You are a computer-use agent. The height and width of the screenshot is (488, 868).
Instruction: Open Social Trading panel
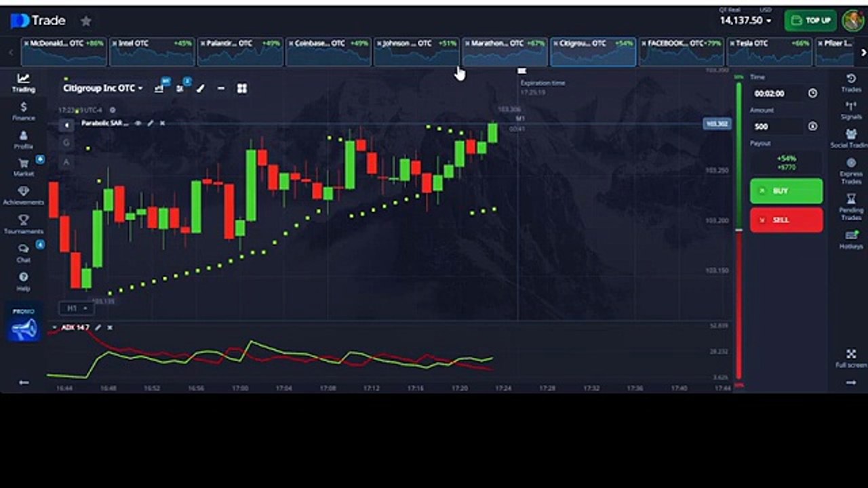pyautogui.click(x=851, y=139)
